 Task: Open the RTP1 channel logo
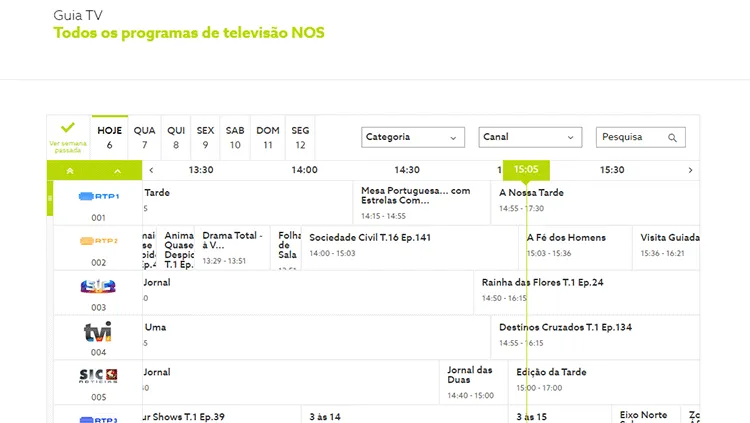(x=99, y=196)
